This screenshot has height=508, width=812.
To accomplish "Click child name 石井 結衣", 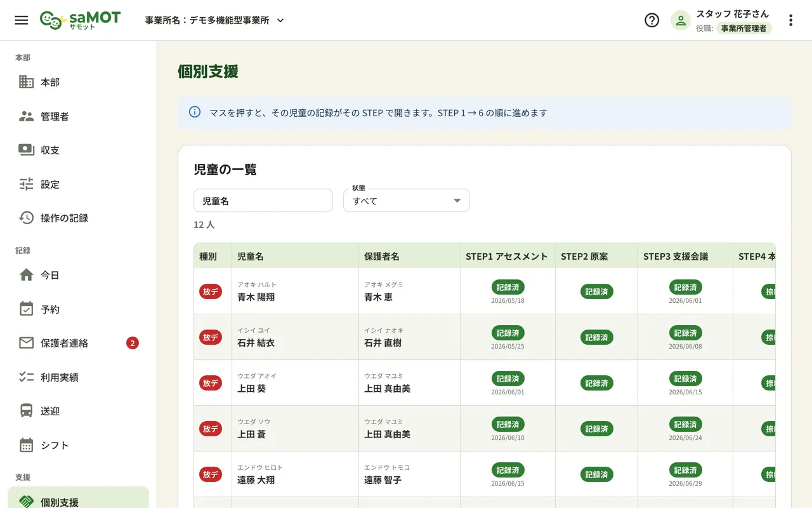I will [x=256, y=343].
